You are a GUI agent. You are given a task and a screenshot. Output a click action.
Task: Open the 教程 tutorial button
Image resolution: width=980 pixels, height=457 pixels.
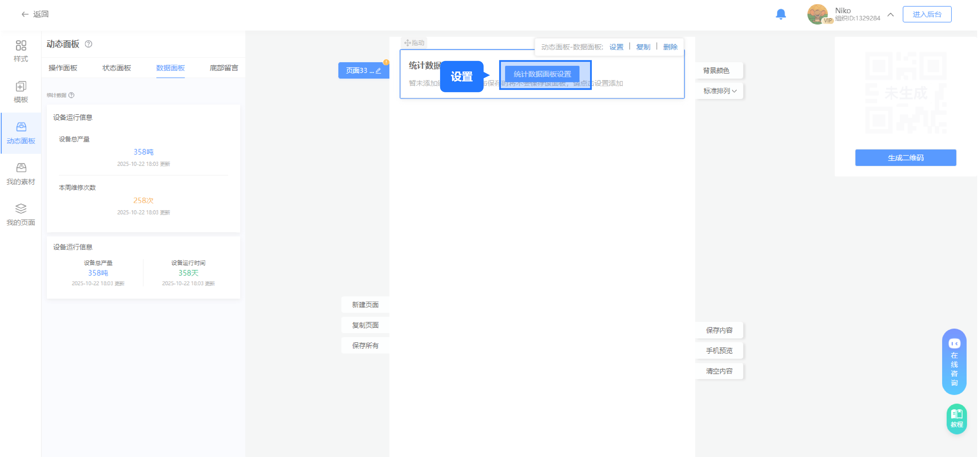pos(957,419)
